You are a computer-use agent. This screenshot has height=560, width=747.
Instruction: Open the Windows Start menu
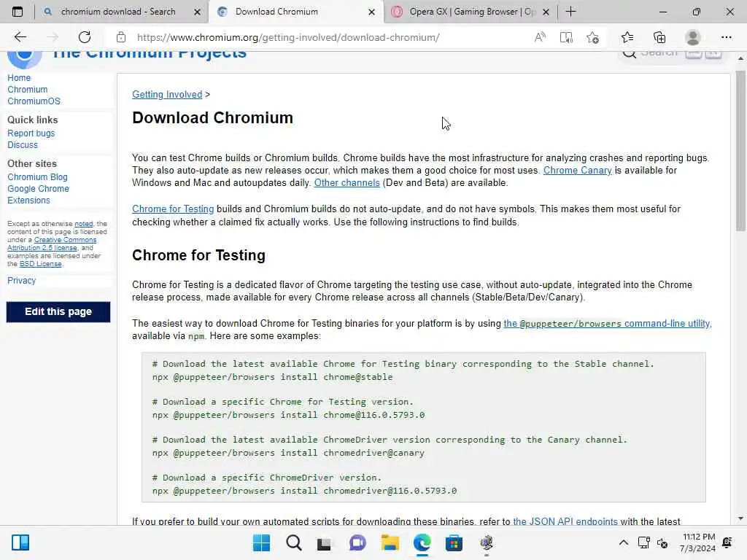pos(261,542)
